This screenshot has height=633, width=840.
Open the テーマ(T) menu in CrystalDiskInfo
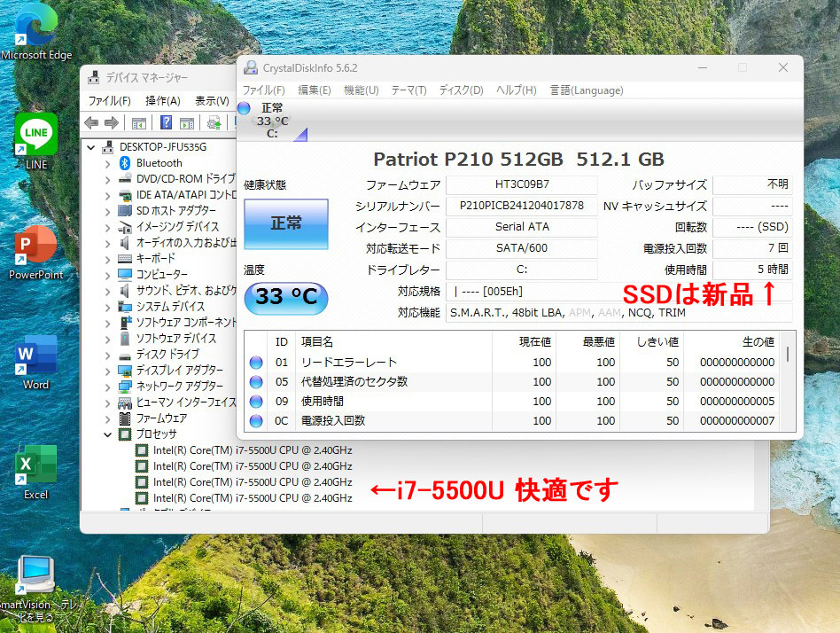pyautogui.click(x=408, y=90)
